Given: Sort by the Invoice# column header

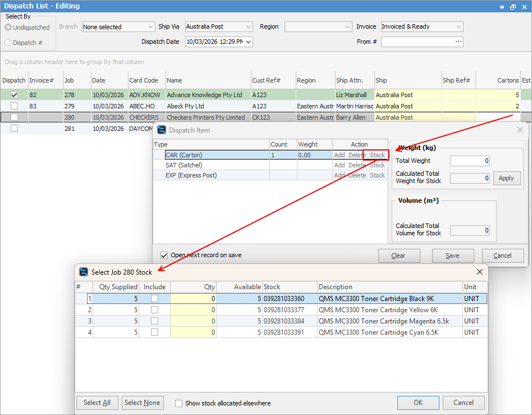Looking at the screenshot, I should [x=45, y=80].
